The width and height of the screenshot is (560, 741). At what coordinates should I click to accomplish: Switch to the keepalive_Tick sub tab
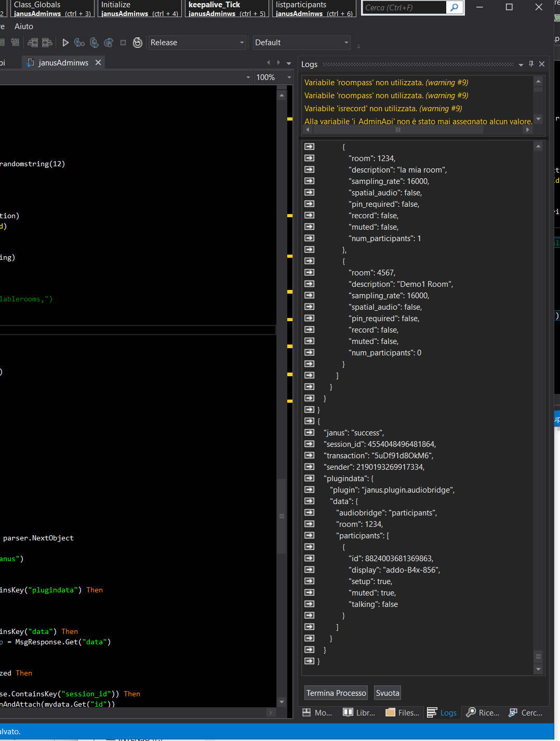coord(226,9)
